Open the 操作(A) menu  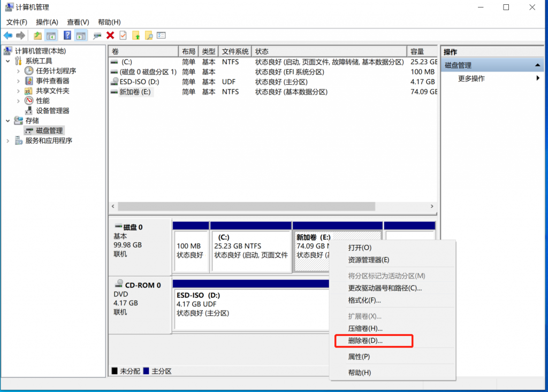click(x=47, y=22)
